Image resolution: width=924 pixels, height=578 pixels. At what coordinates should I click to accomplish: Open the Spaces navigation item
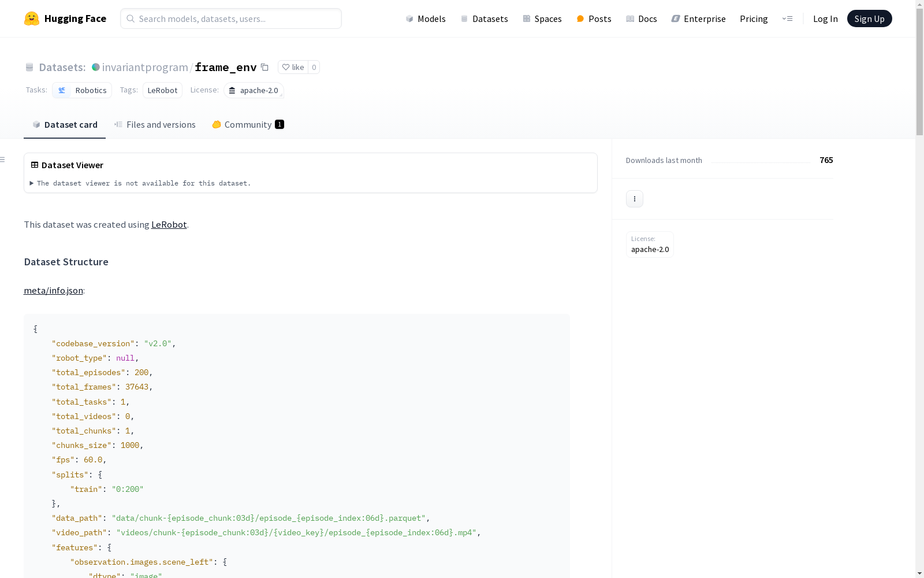point(542,18)
